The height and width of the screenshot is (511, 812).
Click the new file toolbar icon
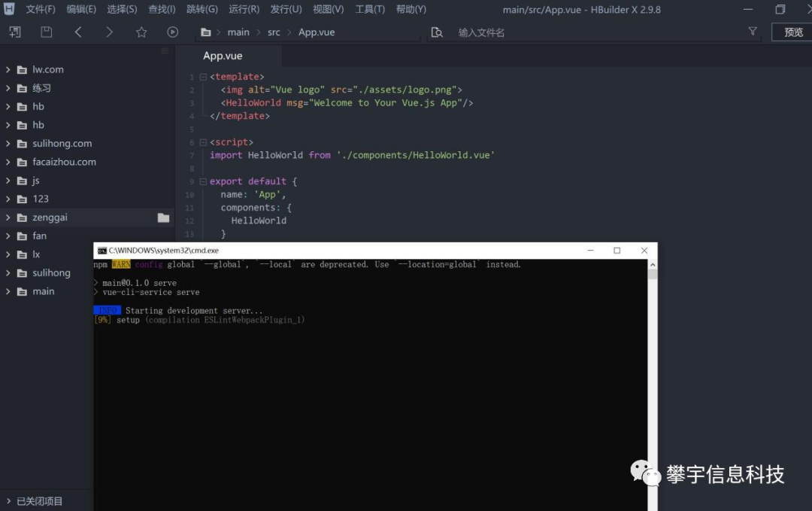pyautogui.click(x=15, y=32)
